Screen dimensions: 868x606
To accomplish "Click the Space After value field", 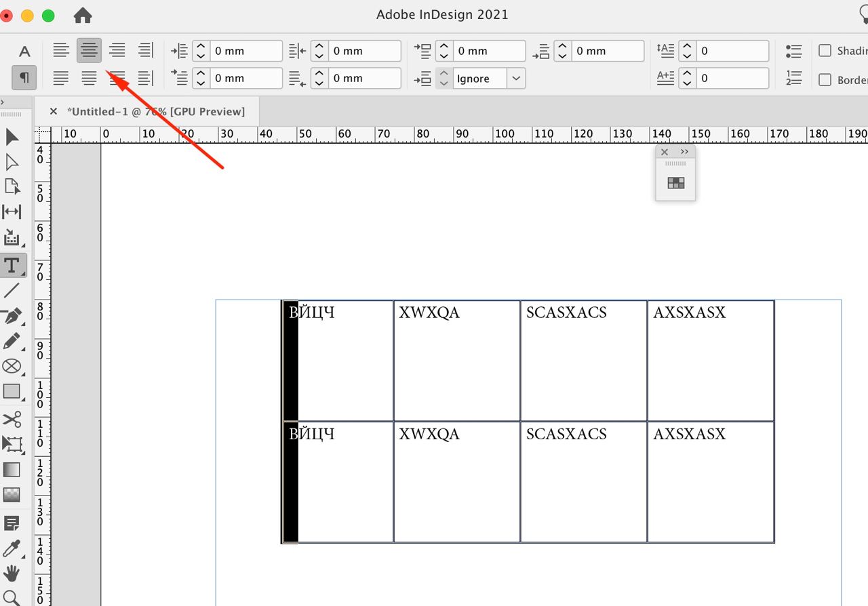I will 608,51.
